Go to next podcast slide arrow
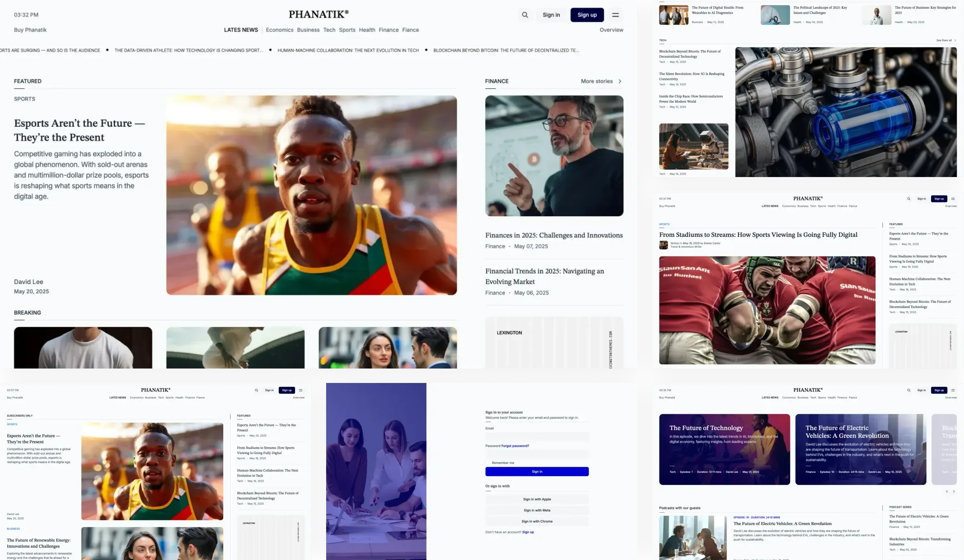 (954, 491)
